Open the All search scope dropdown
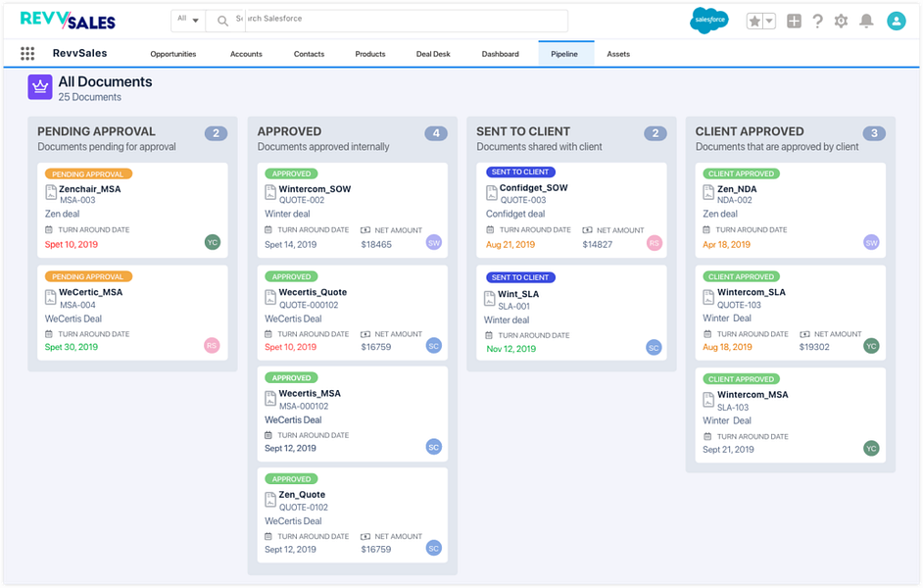 click(188, 20)
